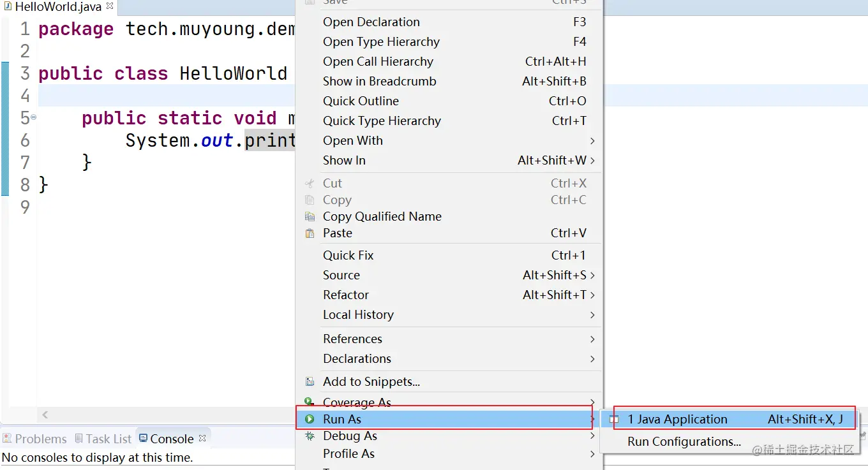The height and width of the screenshot is (470, 868).
Task: Run as 1 Java Application
Action: point(730,419)
